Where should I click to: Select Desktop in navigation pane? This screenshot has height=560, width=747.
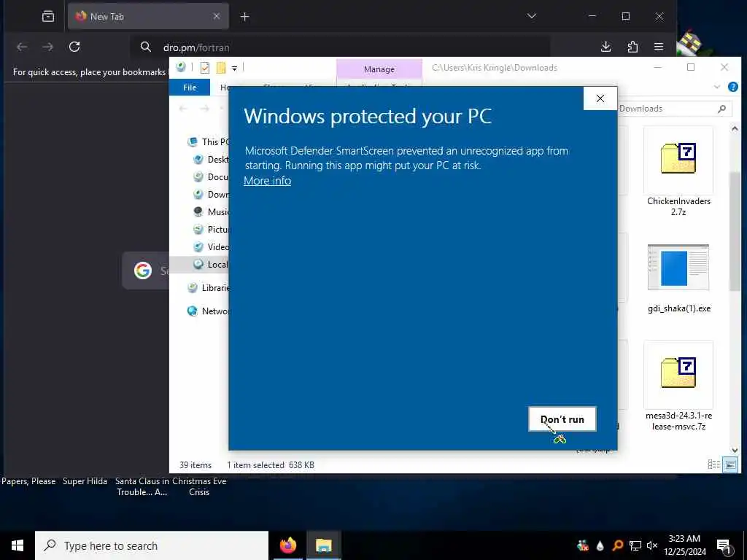pos(211,160)
